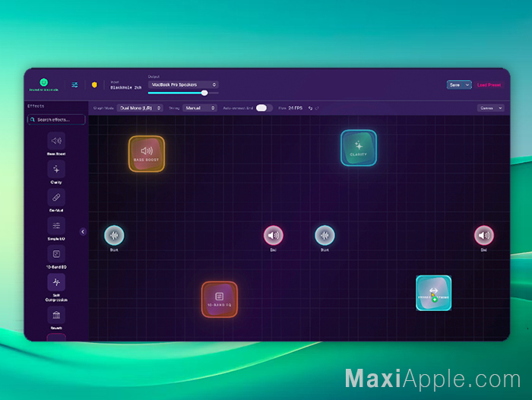The height and width of the screenshot is (400, 532).
Task: Select Reverb effect in sidebar
Action: [56, 318]
